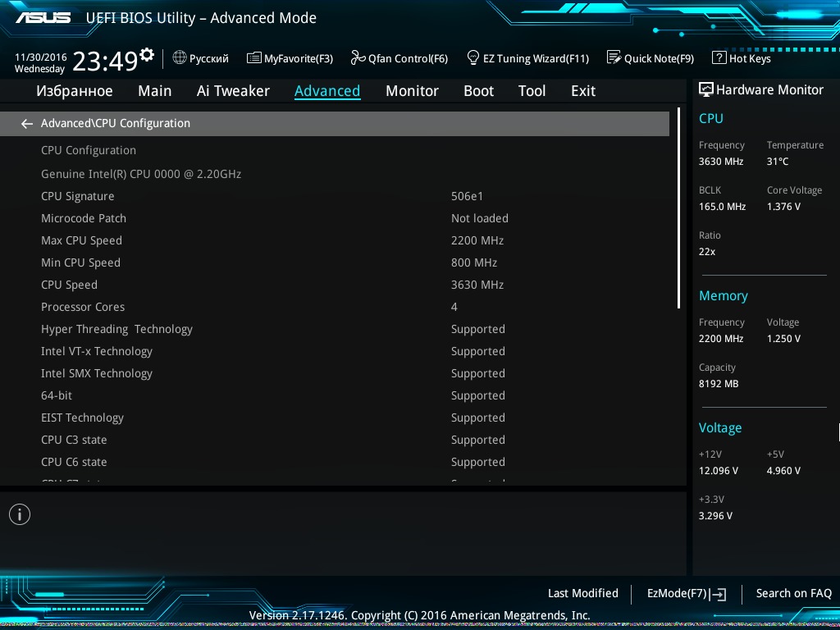Go to the Tool tab
The image size is (840, 630).
(532, 91)
